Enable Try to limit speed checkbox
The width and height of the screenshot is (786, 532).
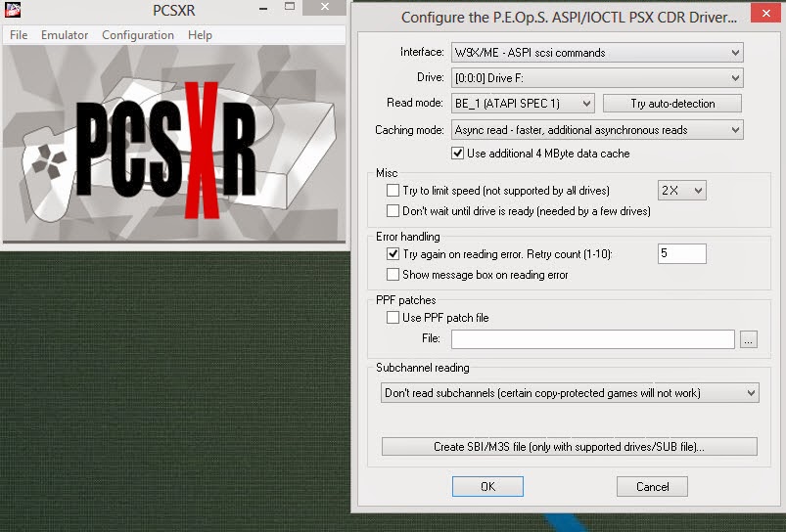coord(393,191)
